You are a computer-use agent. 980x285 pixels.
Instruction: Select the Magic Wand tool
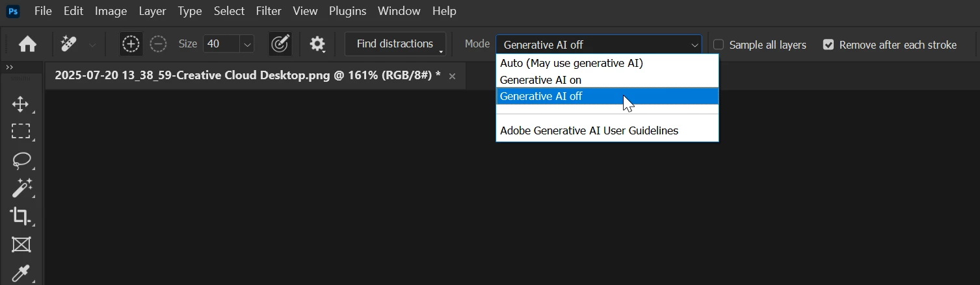tap(21, 188)
